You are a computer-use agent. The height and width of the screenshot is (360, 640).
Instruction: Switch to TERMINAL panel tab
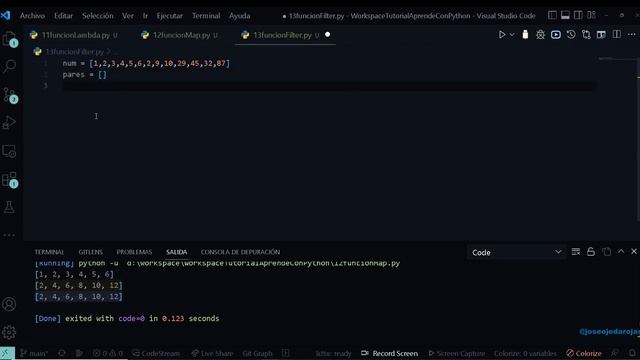click(x=49, y=252)
